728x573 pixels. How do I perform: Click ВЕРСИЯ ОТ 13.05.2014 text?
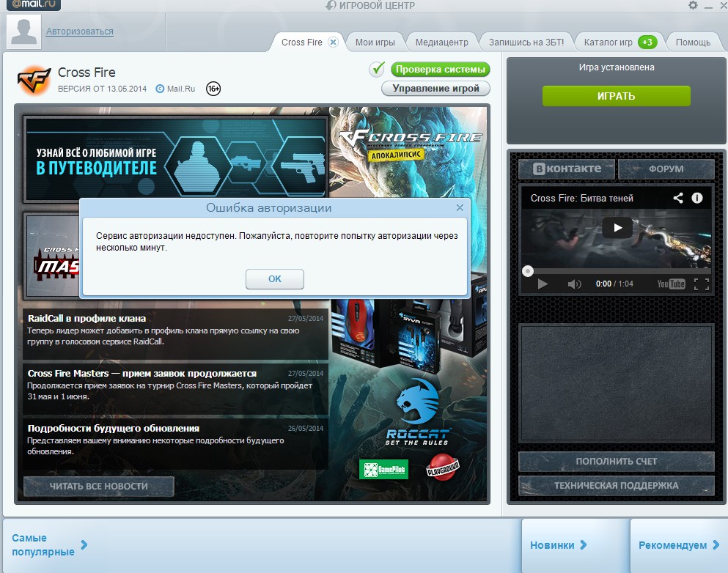click(102, 89)
